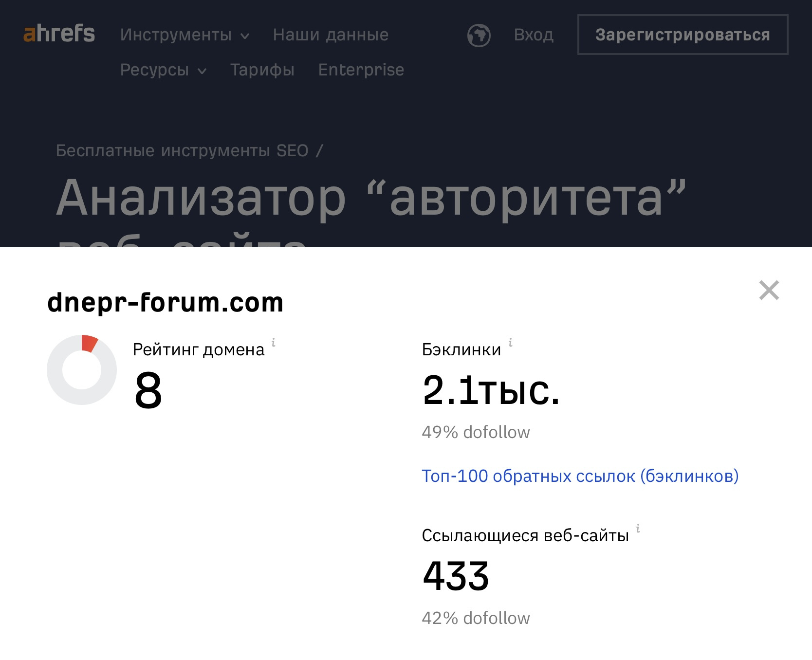Open Наши данные menu item
This screenshot has height=660, width=812.
(331, 35)
